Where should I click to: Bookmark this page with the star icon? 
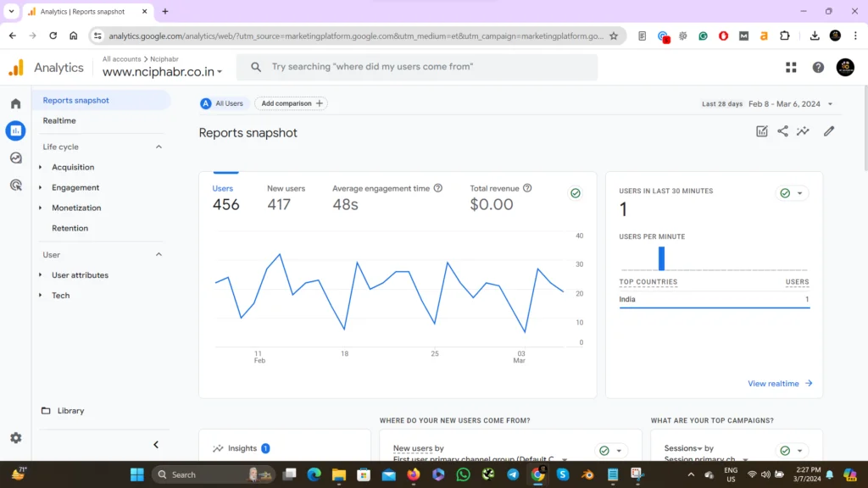pyautogui.click(x=614, y=36)
